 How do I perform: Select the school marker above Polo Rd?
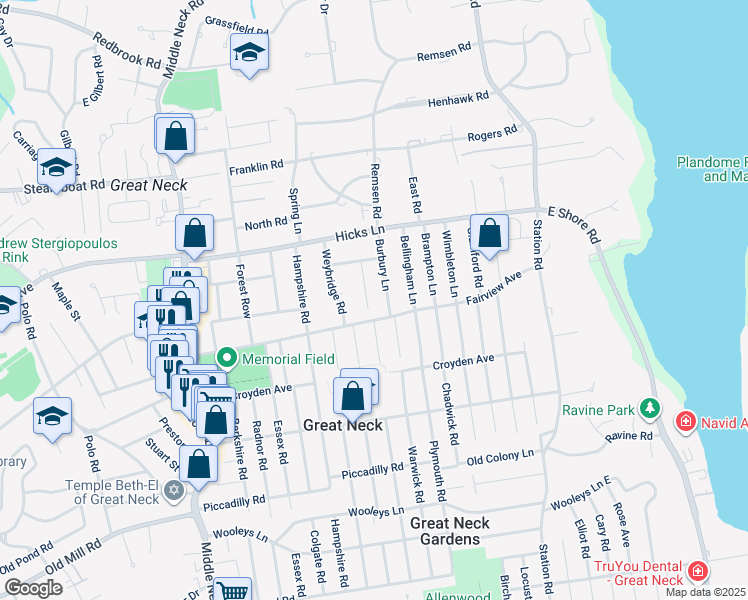pyautogui.click(x=52, y=418)
